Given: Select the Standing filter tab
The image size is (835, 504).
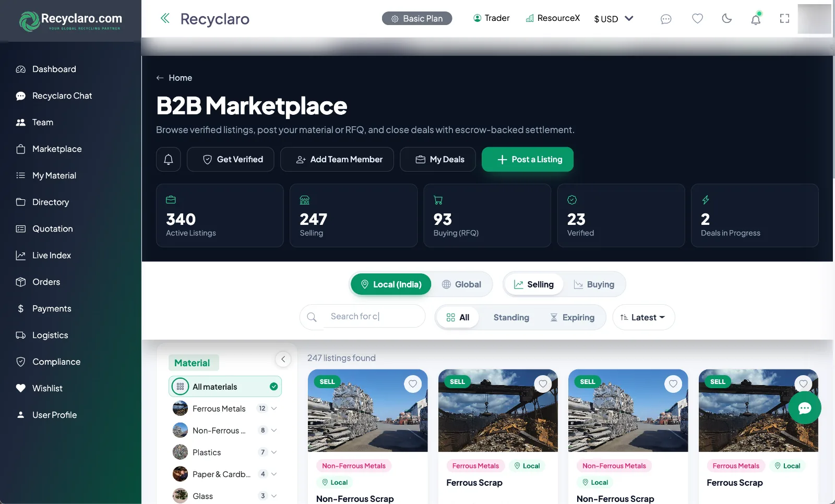Looking at the screenshot, I should (511, 317).
